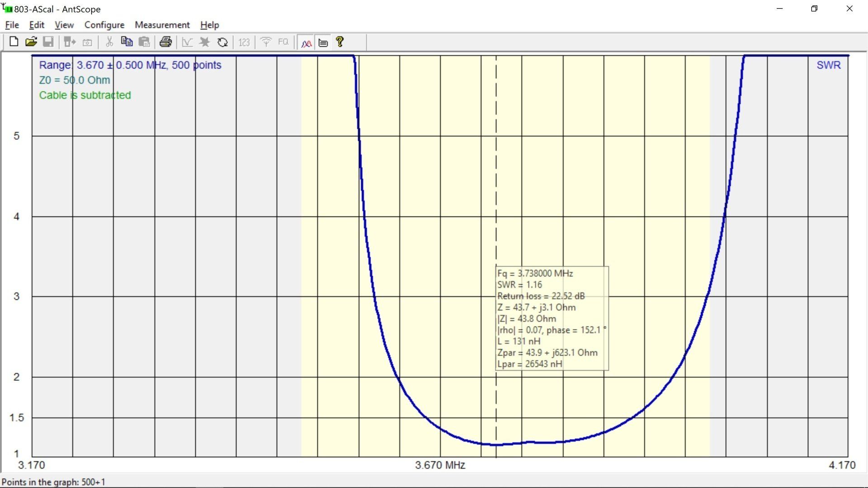Viewport: 868px width, 488px height.
Task: Expand the Configure menu
Action: 104,25
